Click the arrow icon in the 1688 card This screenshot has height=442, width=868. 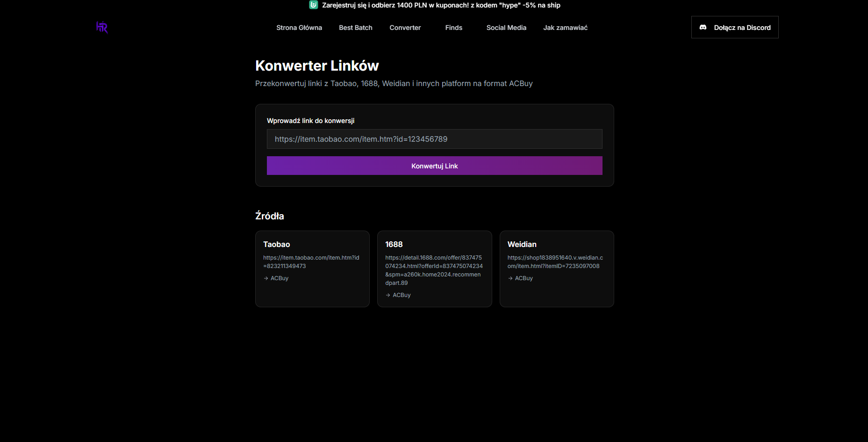tap(388, 295)
